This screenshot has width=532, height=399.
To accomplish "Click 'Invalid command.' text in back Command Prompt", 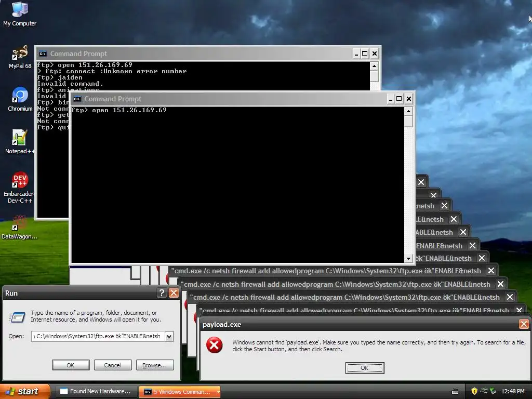I will click(x=70, y=84).
